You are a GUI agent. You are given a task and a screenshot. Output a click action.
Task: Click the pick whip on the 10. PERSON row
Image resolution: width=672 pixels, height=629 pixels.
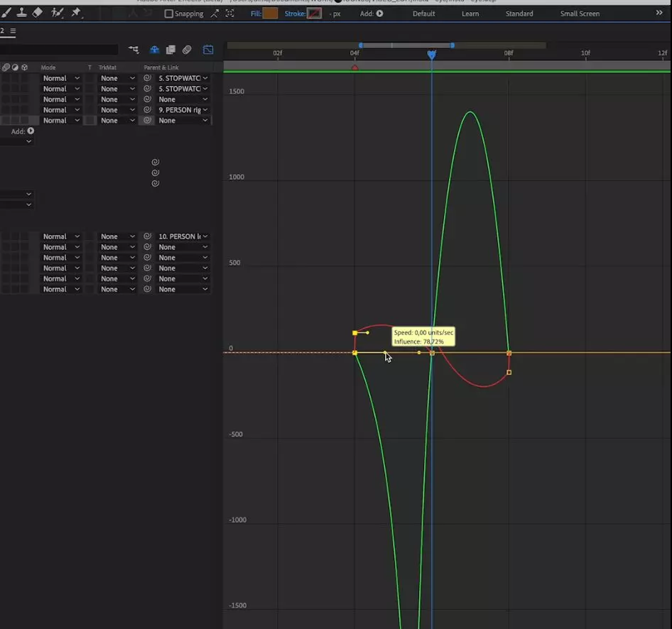coord(147,236)
